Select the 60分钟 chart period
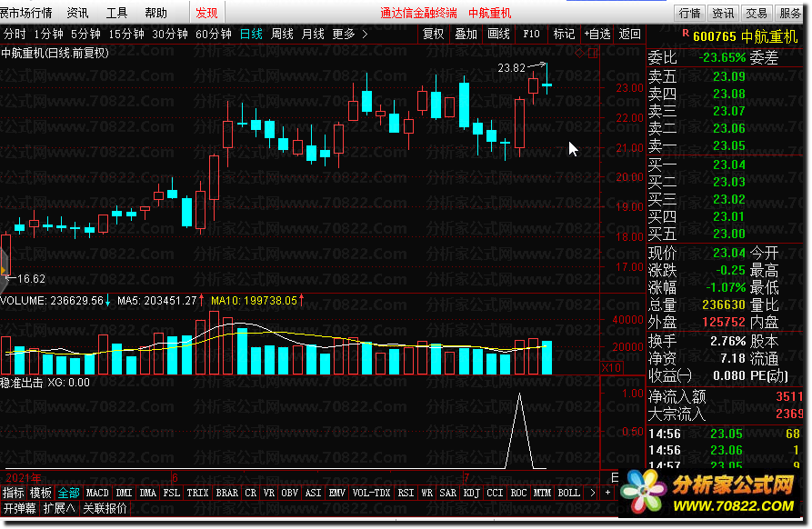 click(214, 35)
